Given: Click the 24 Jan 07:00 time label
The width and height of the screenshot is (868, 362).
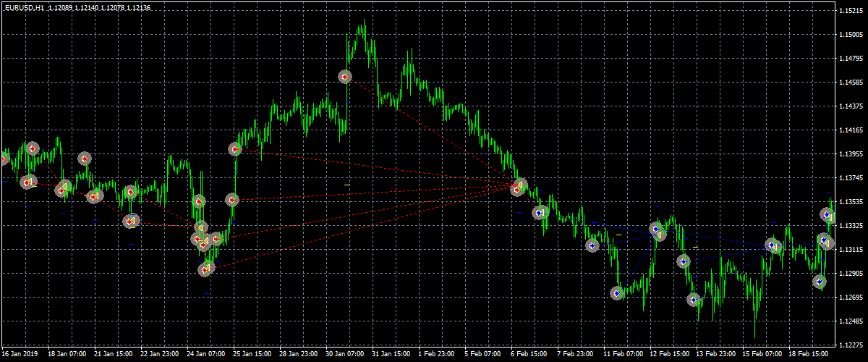Looking at the screenshot, I should click(206, 354).
